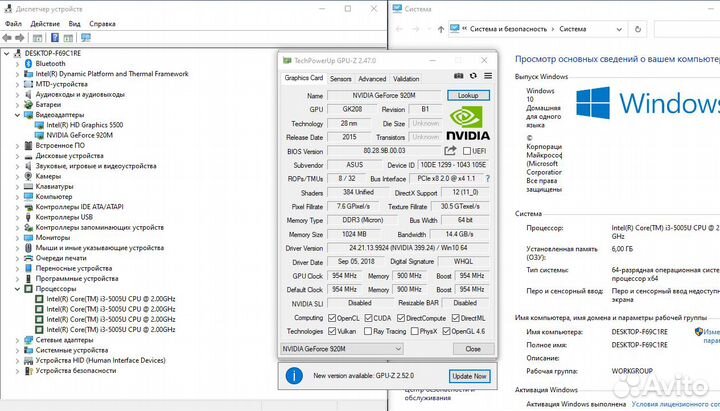Click the Условия лицензионного соглашения link
This screenshot has height=411, width=720.
[x=675, y=404]
